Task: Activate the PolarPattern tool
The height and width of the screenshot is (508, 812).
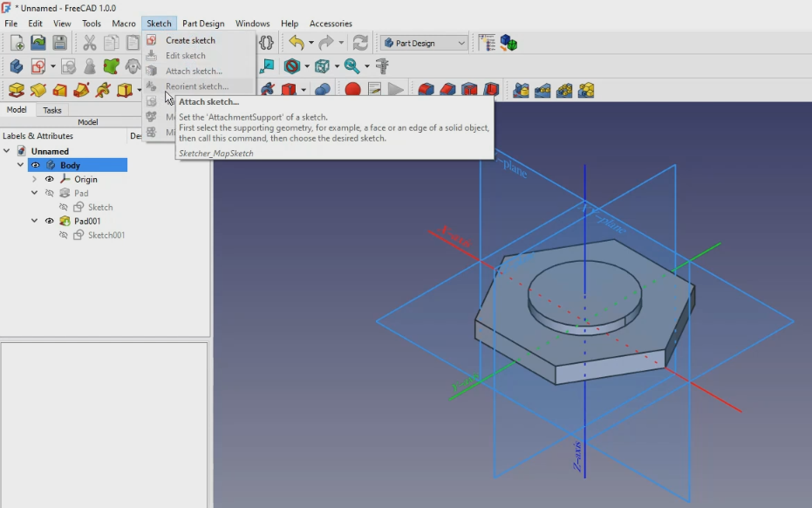Action: [x=563, y=88]
